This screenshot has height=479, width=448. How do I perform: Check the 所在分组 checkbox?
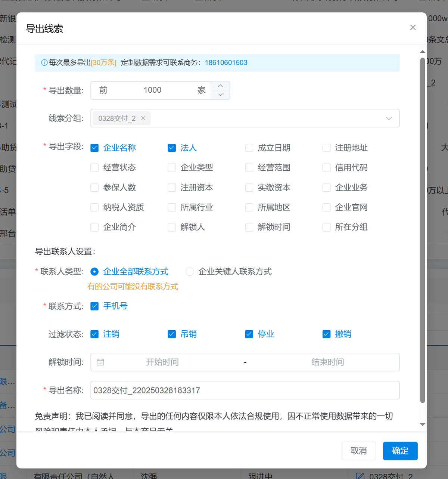[326, 227]
